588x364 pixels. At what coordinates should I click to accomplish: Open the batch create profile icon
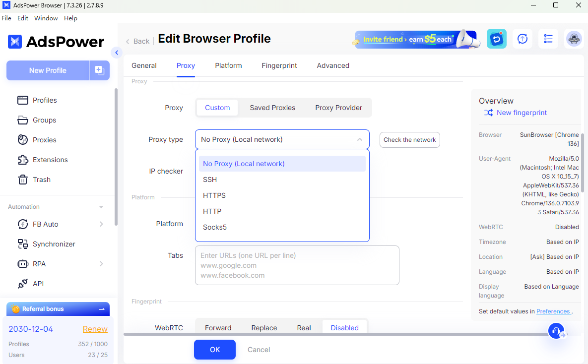(99, 70)
